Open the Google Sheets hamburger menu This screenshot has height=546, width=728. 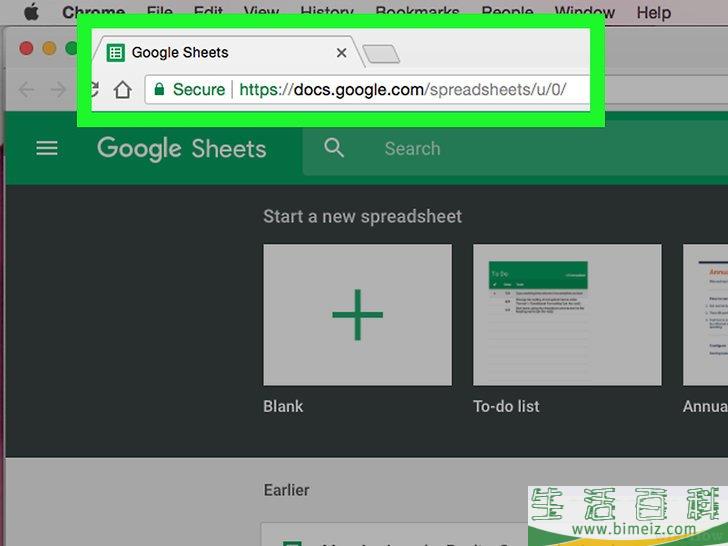(x=47, y=149)
